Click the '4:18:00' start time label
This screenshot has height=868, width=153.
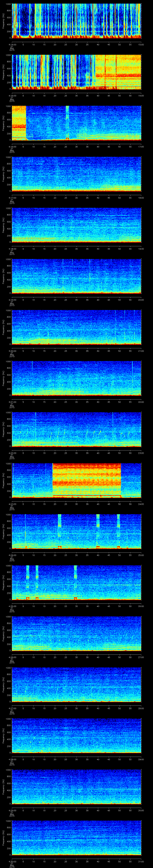[12, 249]
